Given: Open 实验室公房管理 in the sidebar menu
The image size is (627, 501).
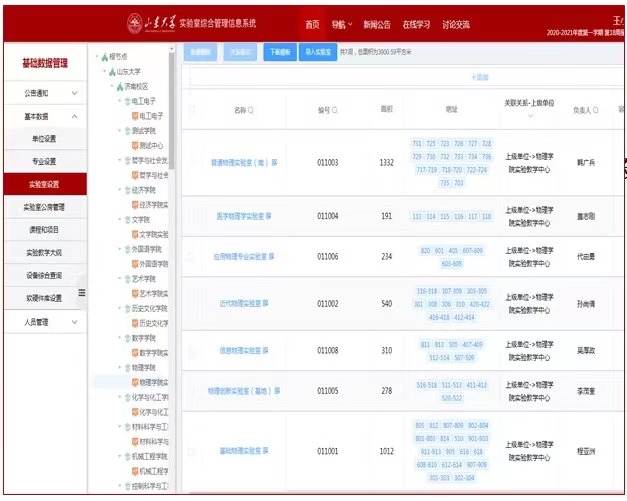Looking at the screenshot, I should (44, 207).
